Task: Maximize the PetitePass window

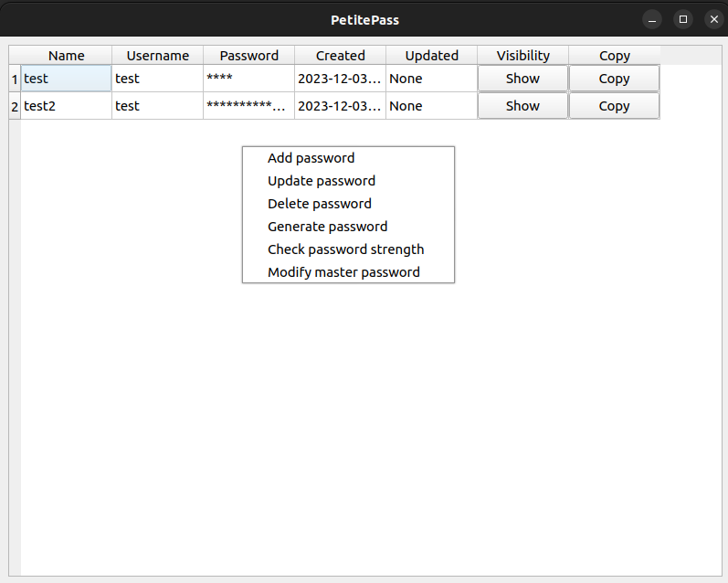Action: click(x=683, y=19)
